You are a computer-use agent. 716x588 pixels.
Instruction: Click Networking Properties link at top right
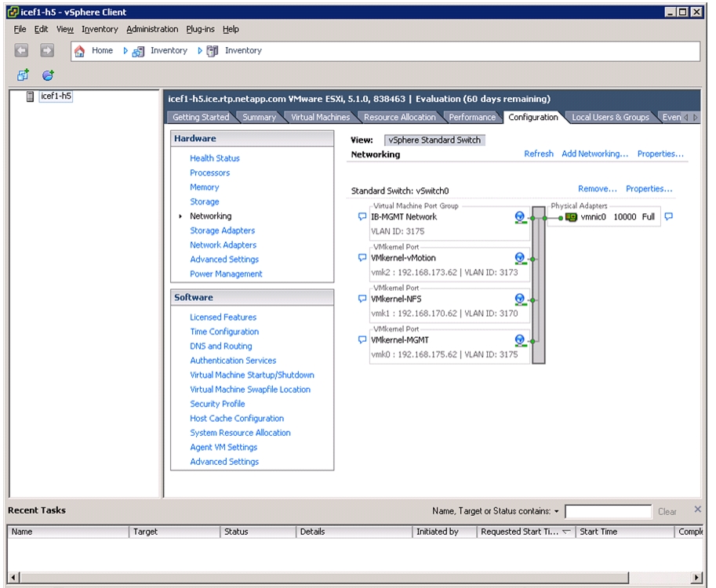[660, 154]
